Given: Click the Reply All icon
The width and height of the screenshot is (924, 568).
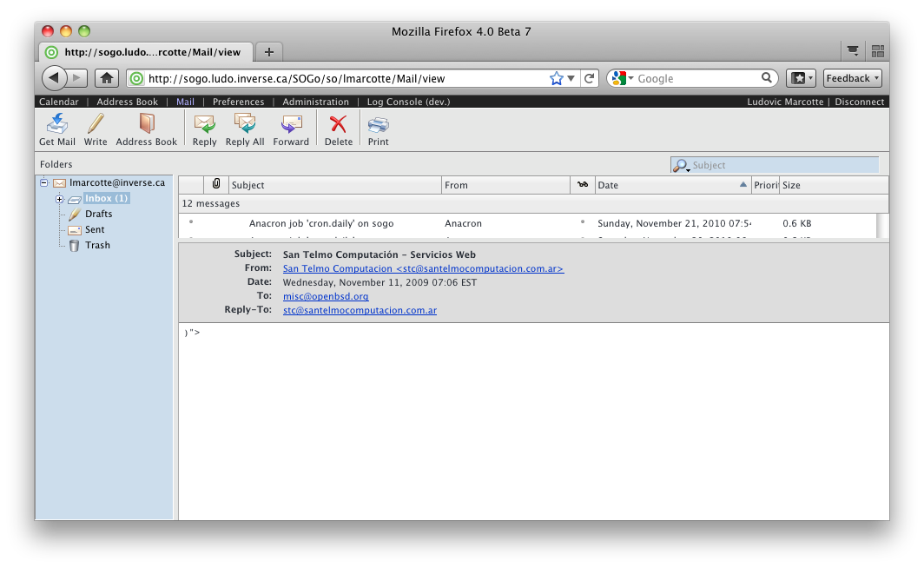Looking at the screenshot, I should point(244,129).
